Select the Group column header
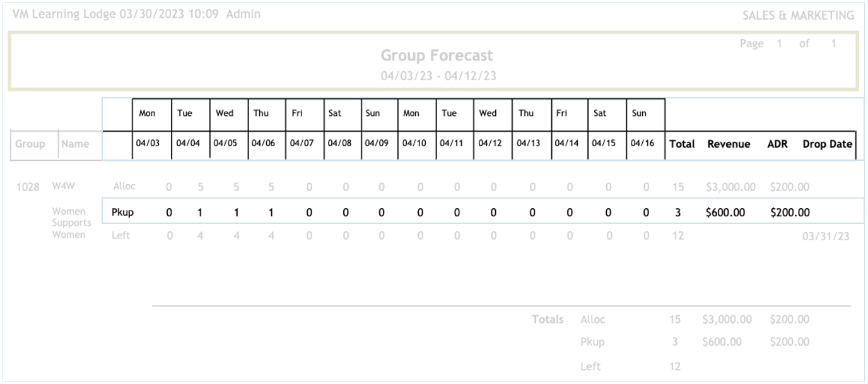The image size is (868, 384). point(30,144)
